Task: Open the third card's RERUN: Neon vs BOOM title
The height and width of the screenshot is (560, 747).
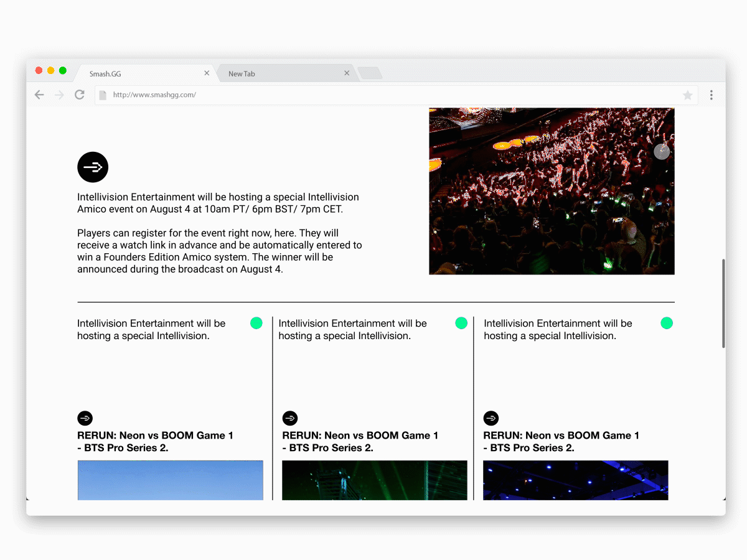Action: [561, 442]
